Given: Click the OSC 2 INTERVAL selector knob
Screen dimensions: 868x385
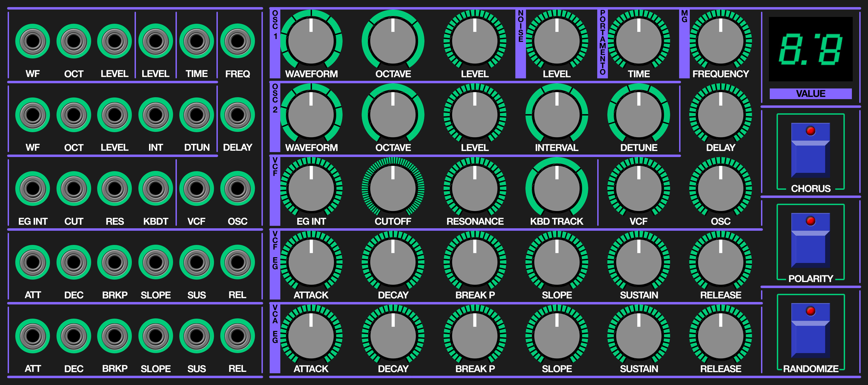Looking at the screenshot, I should click(557, 115).
